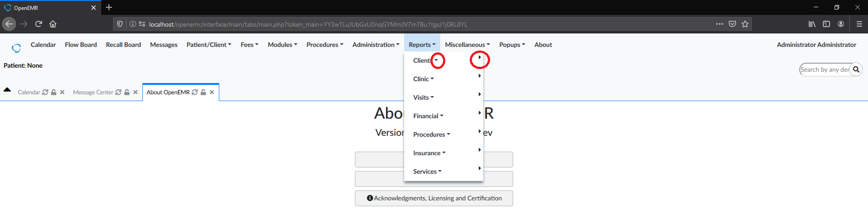Click Administrator Administrator user name
This screenshot has height=213, width=868.
coord(816,45)
